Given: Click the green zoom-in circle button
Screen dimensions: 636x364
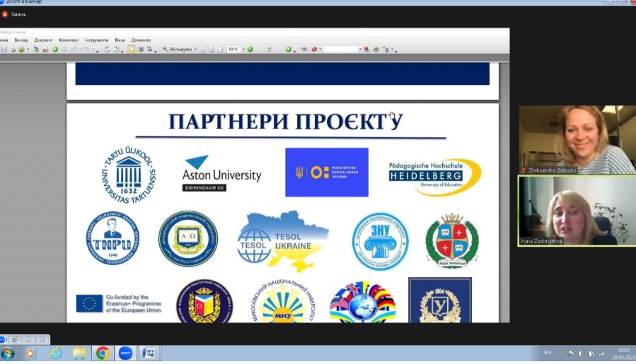Looking at the screenshot, I should click(250, 49).
